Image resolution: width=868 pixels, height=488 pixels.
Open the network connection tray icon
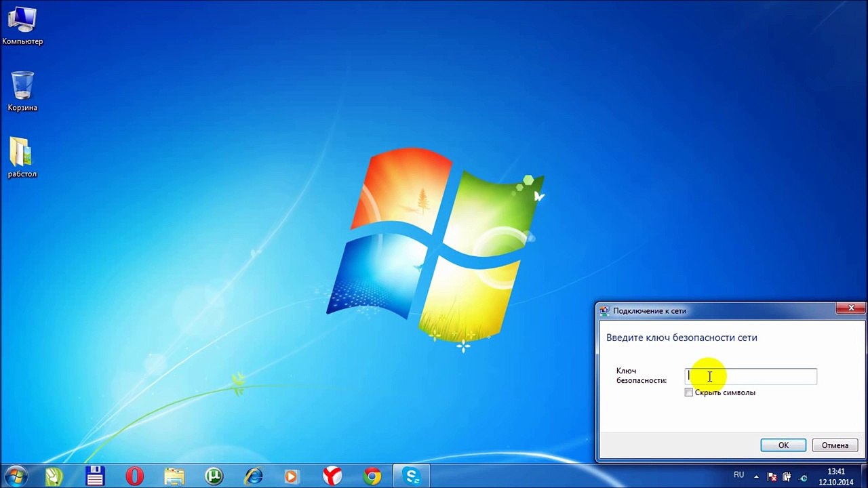803,476
